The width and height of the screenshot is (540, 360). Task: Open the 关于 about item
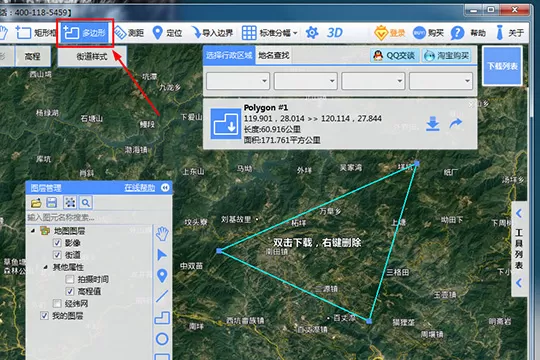[x=510, y=33]
